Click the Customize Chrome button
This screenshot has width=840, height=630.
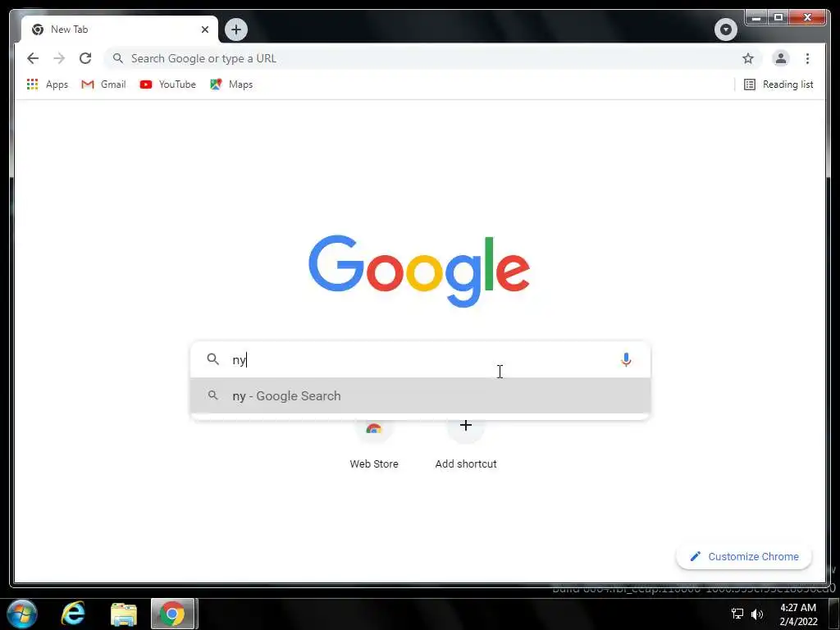pyautogui.click(x=744, y=557)
